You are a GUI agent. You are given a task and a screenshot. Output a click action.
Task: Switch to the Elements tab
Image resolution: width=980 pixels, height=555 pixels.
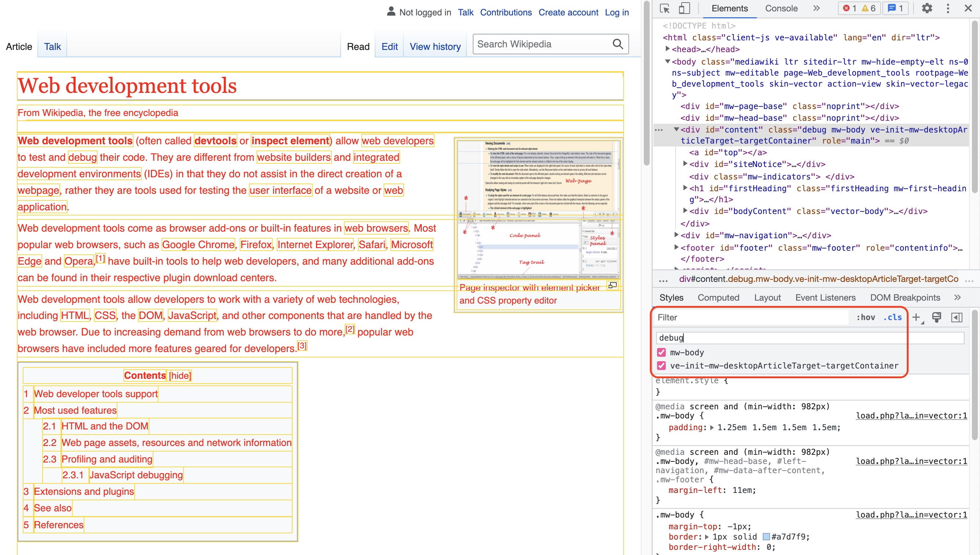730,8
